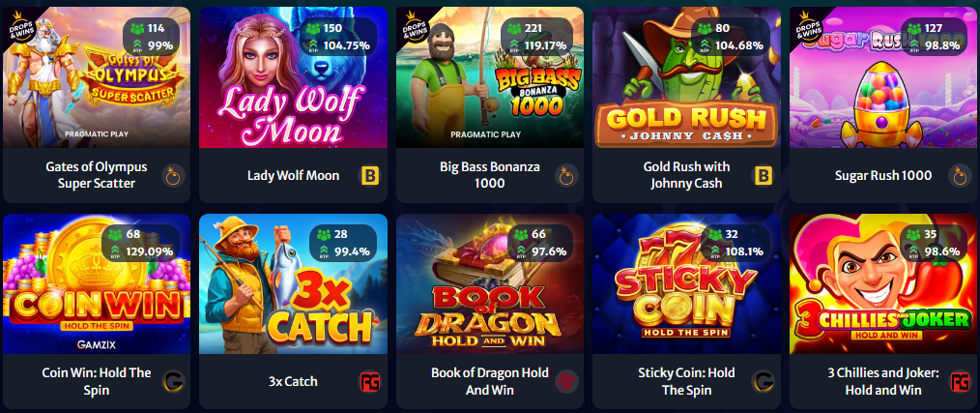Click provider icon next to Sugar Rush 1000
The image size is (980, 413).
click(x=960, y=176)
